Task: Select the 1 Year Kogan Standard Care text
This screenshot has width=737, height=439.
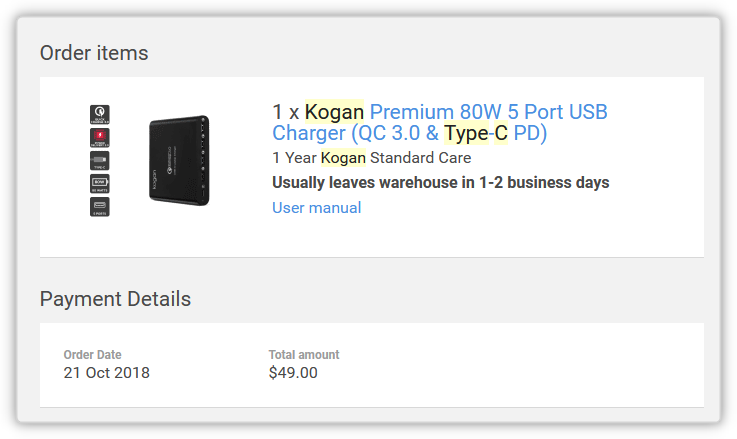Action: click(371, 158)
